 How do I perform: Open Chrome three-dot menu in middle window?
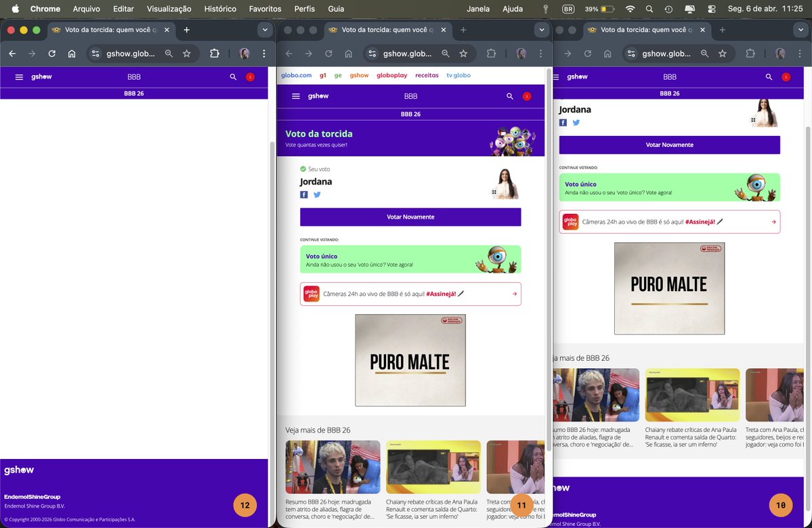tap(540, 53)
